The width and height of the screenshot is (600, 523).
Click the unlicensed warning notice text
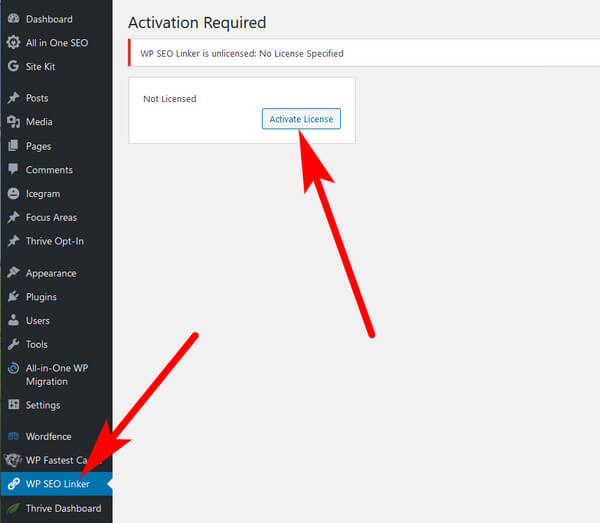point(242,54)
